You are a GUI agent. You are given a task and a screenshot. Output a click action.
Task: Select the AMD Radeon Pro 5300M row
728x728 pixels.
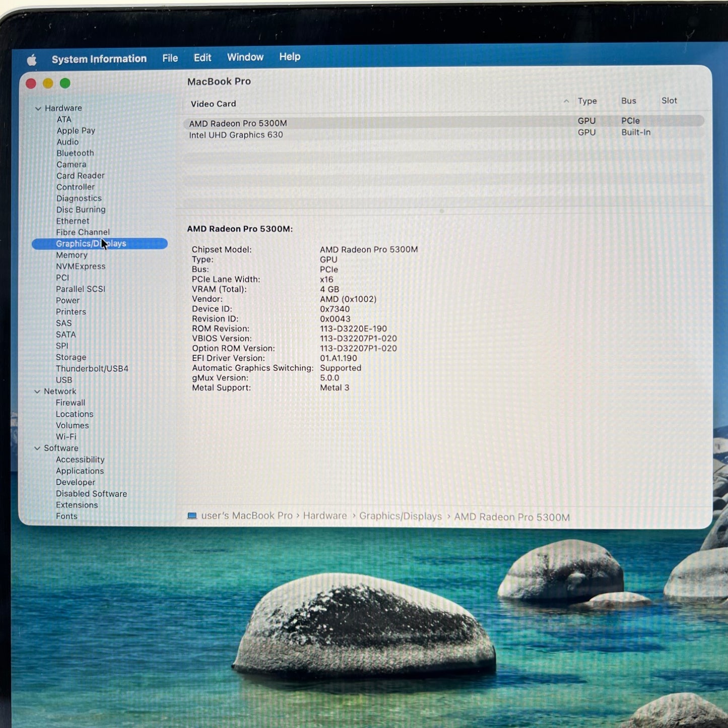pyautogui.click(x=443, y=122)
